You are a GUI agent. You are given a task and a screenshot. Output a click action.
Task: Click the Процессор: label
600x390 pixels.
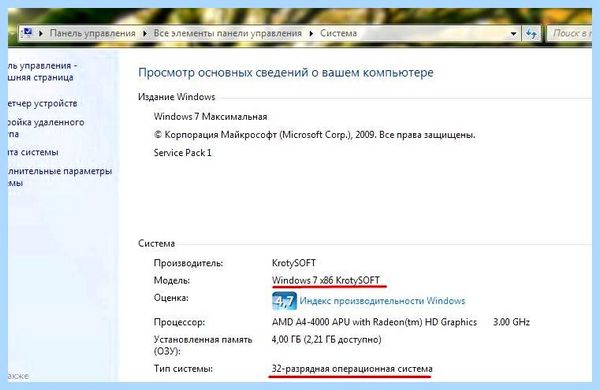tap(179, 322)
